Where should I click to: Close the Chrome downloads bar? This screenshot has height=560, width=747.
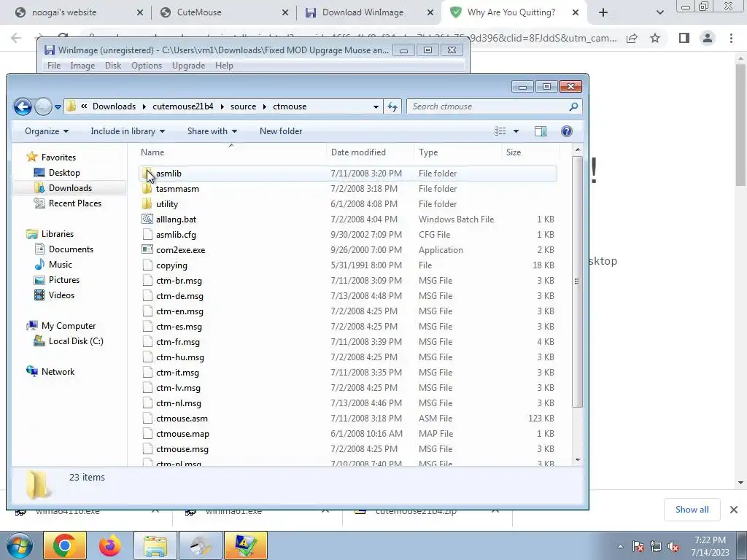coord(734,510)
